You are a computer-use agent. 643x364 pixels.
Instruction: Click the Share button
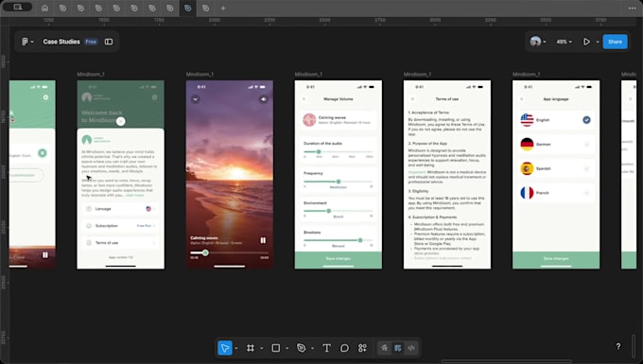tap(616, 42)
